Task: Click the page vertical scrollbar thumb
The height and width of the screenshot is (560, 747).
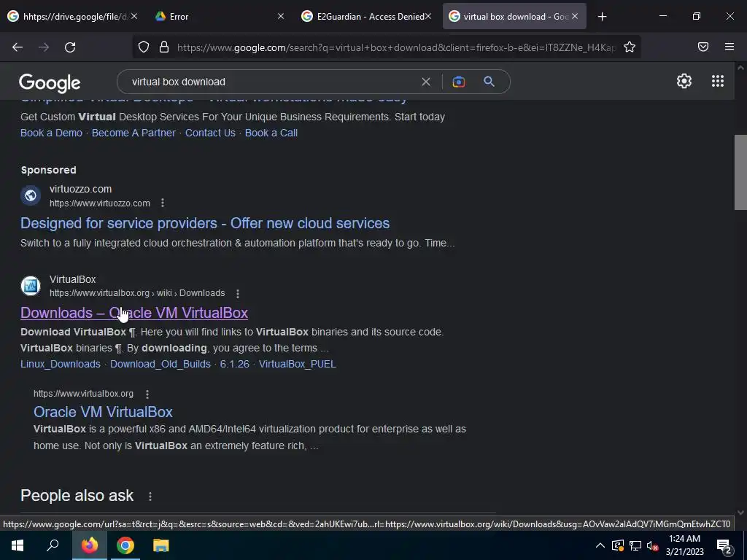Action: 740,172
